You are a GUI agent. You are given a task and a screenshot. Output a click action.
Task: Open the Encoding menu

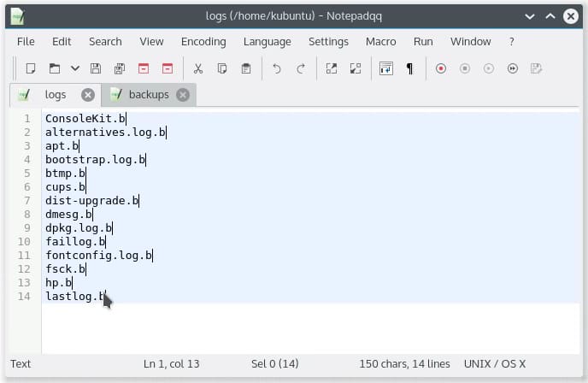203,42
